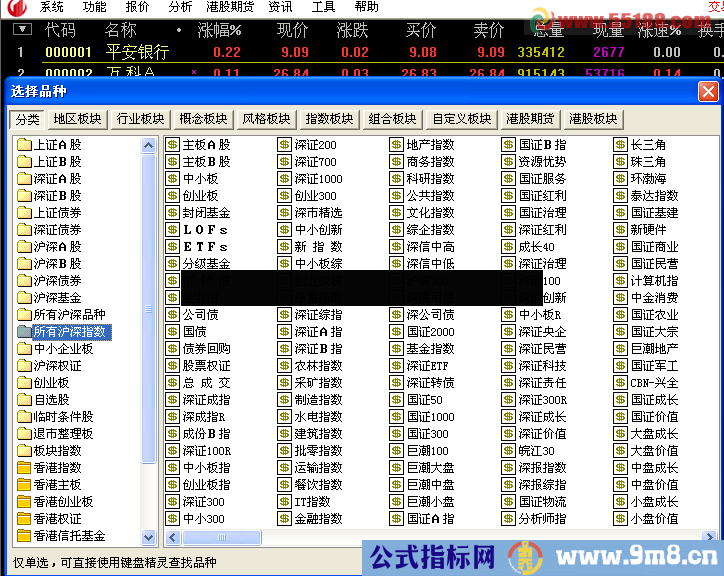Screen dimensions: 724x576
Task: Click the dollar icon next to 深证200
Action: coord(284,145)
